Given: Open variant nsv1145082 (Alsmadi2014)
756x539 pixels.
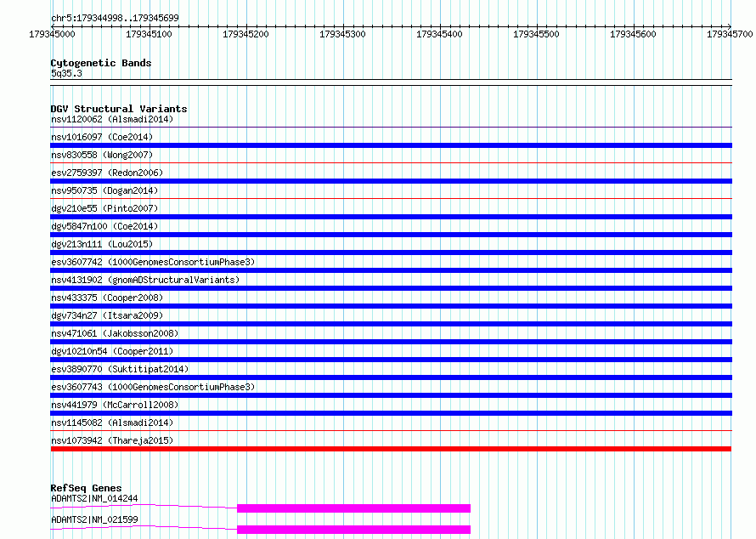Looking at the screenshot, I should click(x=112, y=423).
